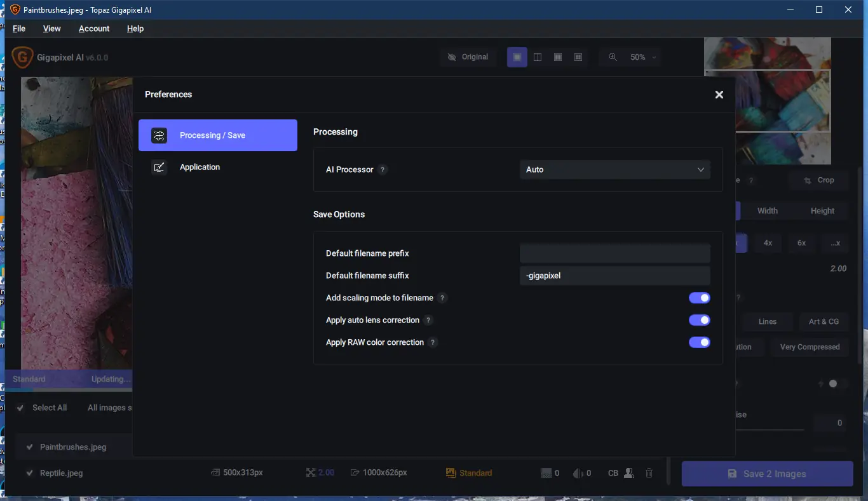Open the File menu

19,29
